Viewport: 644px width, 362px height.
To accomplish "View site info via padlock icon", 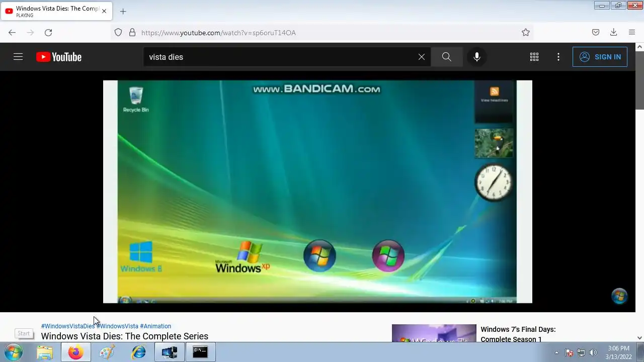I will [132, 33].
